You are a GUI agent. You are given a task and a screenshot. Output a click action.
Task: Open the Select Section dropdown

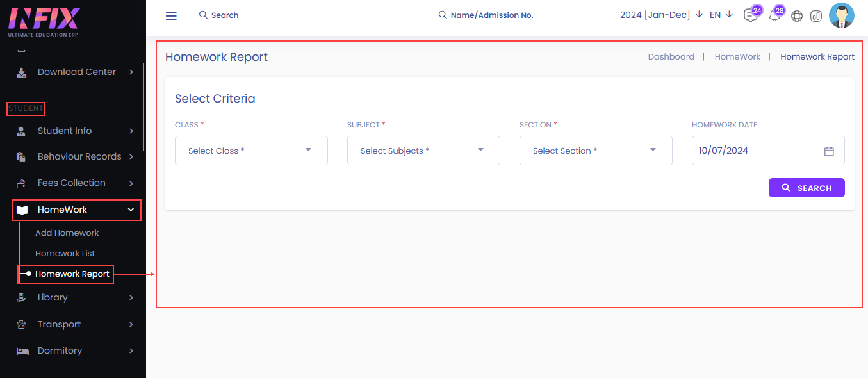point(596,151)
